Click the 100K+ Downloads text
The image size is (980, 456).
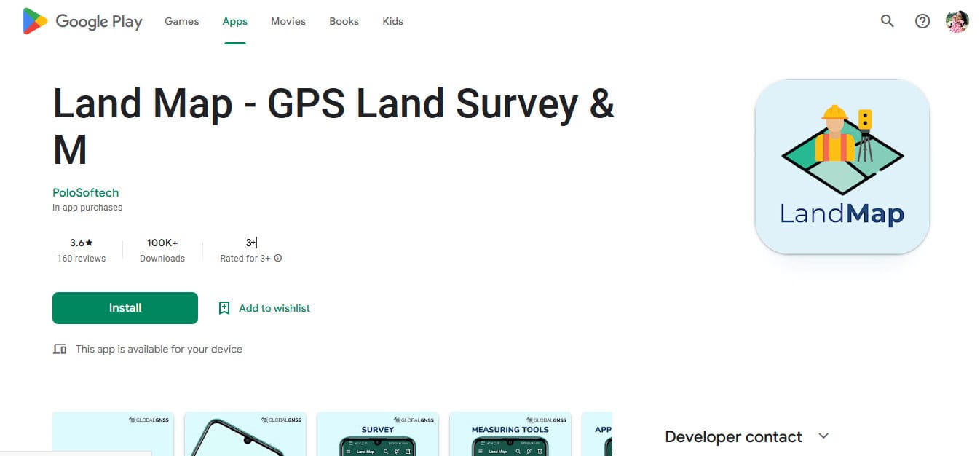coord(162,250)
